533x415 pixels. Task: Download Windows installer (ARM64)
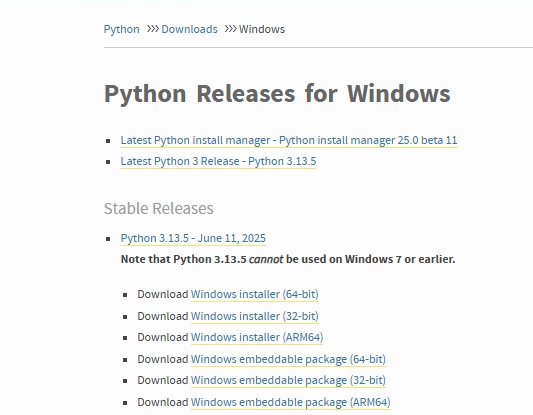257,337
